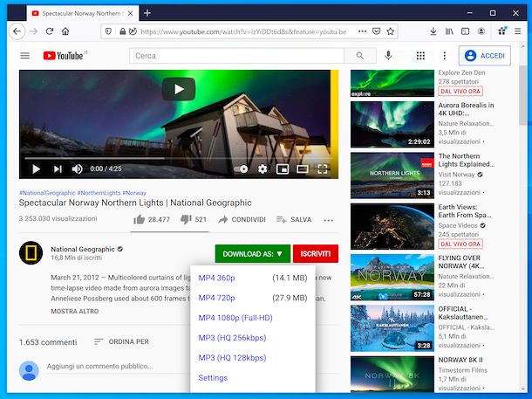Open the video player settings gear
This screenshot has height=399, width=532.
(263, 169)
